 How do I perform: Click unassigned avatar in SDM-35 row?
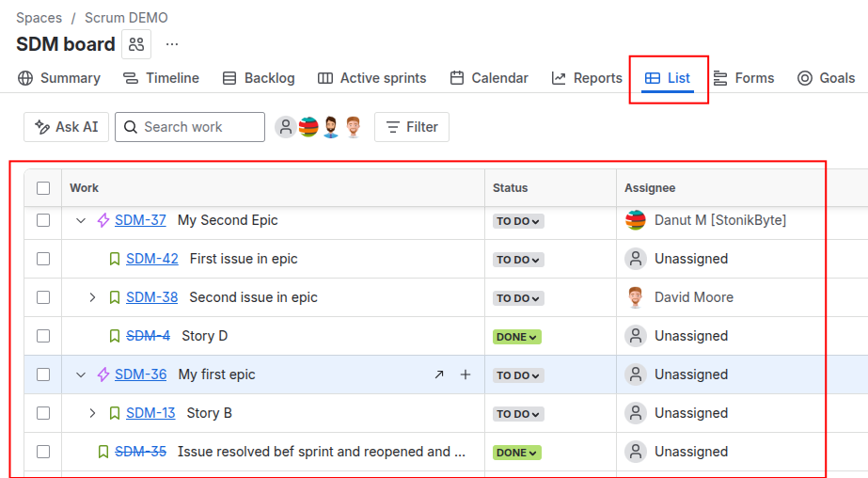coord(636,452)
